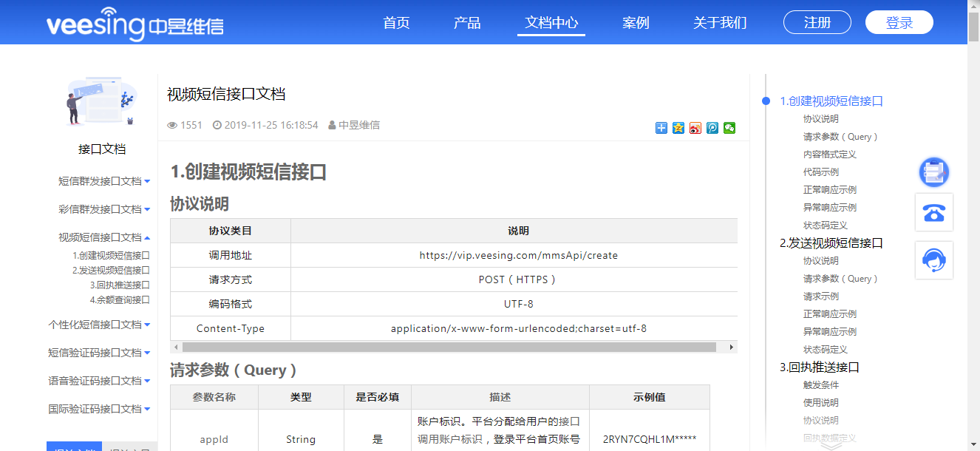Click the 是否必填 column header
Image resolution: width=980 pixels, height=451 pixels.
[x=378, y=397]
